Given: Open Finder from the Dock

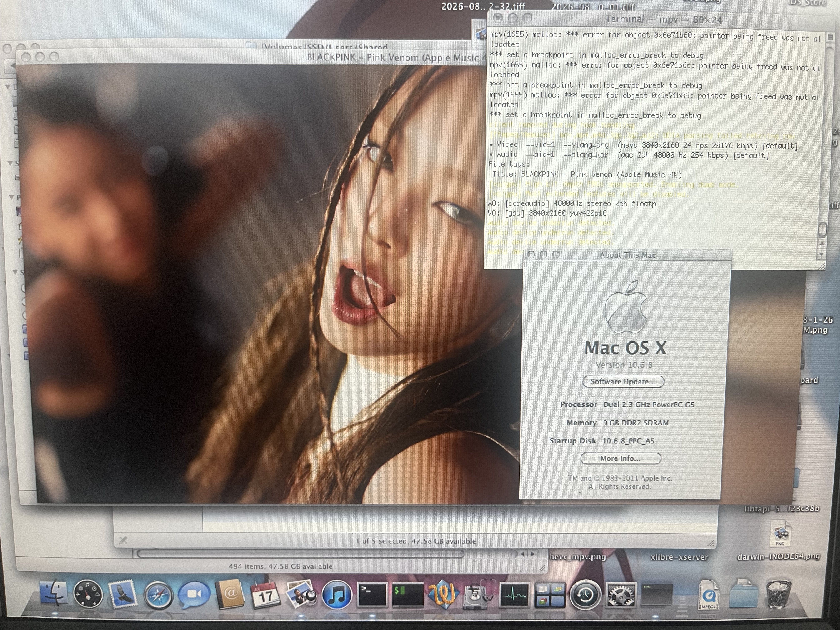Looking at the screenshot, I should pyautogui.click(x=53, y=594).
